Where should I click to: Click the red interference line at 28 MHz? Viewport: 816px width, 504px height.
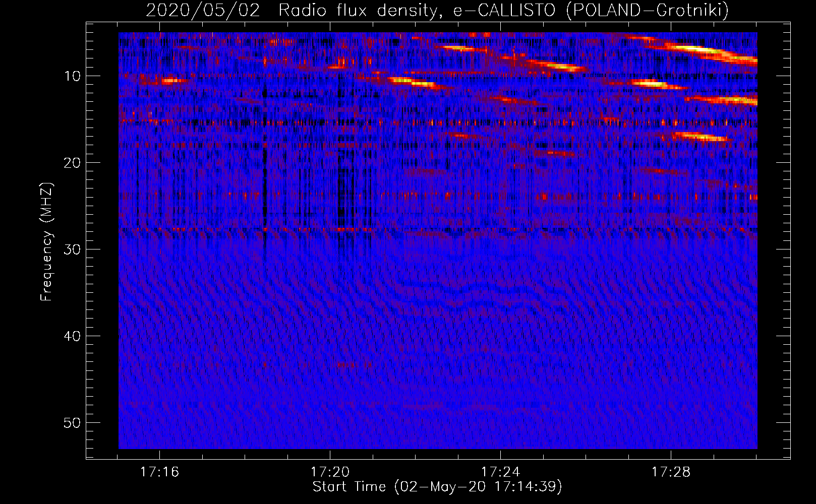pyautogui.click(x=353, y=229)
